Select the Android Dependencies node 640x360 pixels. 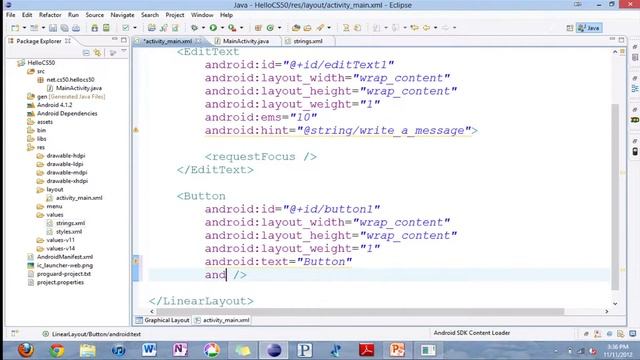pyautogui.click(x=67, y=113)
